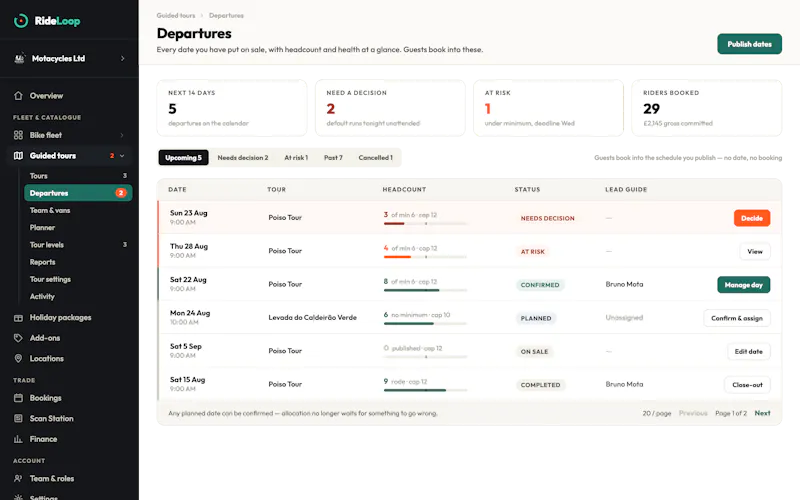
Task: Click Levada do Caldeirão Verde tour name
Action: (312, 317)
